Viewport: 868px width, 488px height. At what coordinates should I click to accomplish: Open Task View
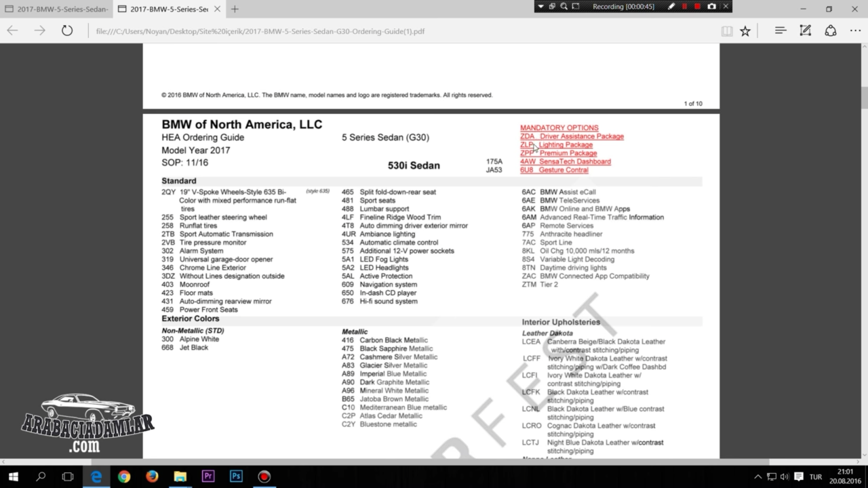tap(68, 476)
